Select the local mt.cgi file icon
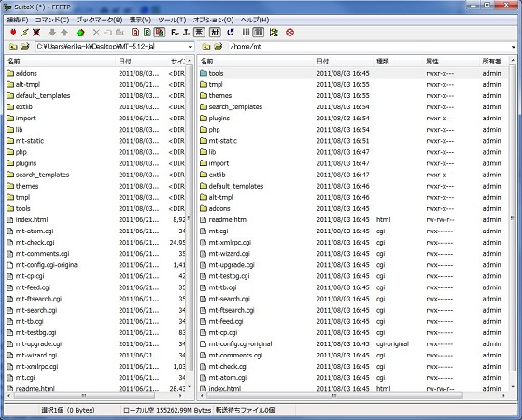 10,378
